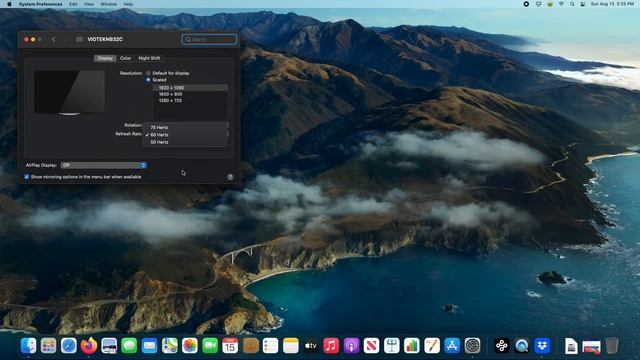Open QuickTime Player in the dock
This screenshot has width=640, height=360.
522,346
